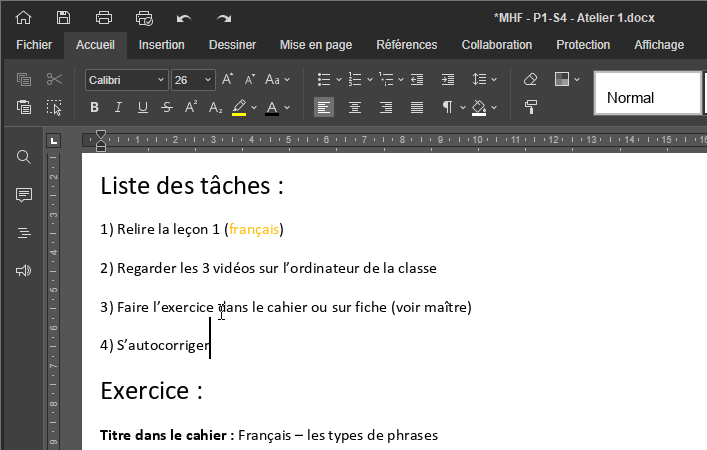Screen dimensions: 707x450
Task: Align text right
Action: pyautogui.click(x=386, y=107)
